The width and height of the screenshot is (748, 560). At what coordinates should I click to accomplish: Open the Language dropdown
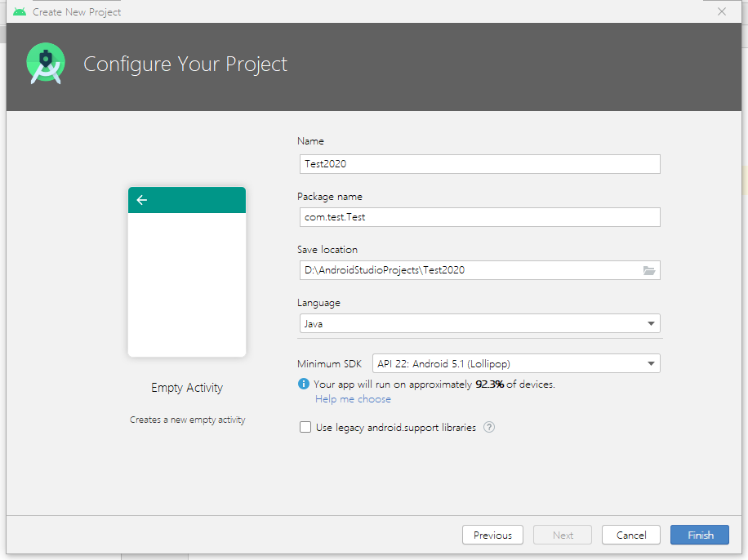coord(479,323)
